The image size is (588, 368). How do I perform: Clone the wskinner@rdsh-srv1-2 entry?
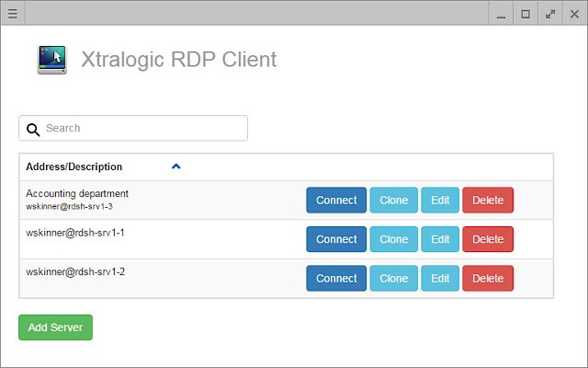click(394, 278)
